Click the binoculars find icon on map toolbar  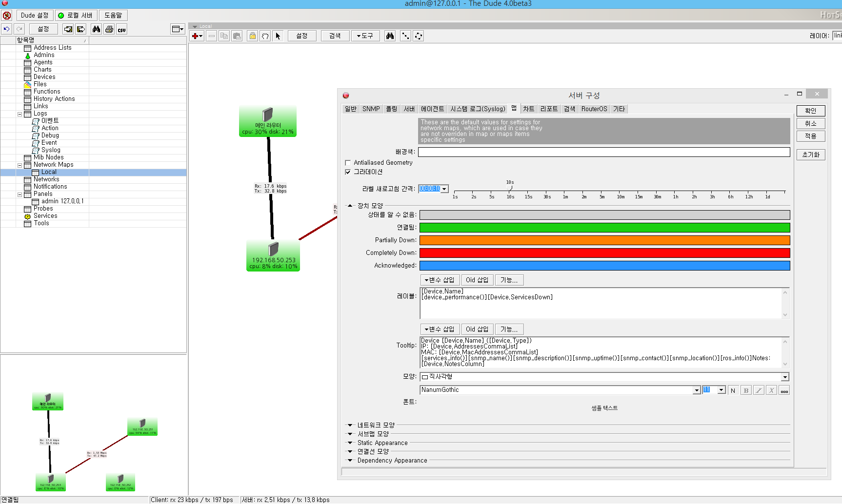[x=390, y=36]
